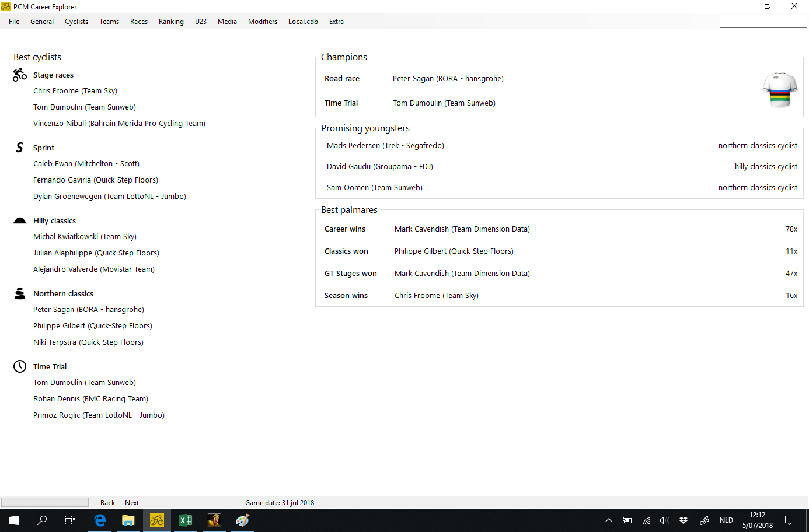Open File Explorer from taskbar

point(128,520)
